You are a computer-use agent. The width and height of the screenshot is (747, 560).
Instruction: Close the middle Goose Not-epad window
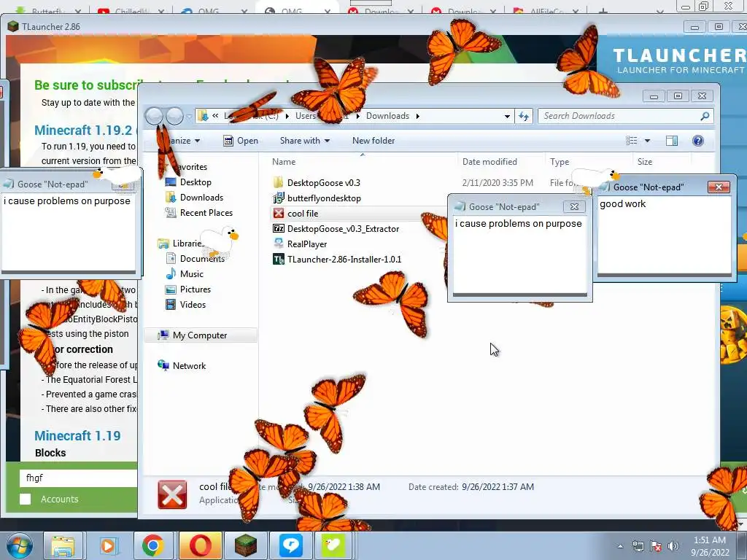(574, 206)
